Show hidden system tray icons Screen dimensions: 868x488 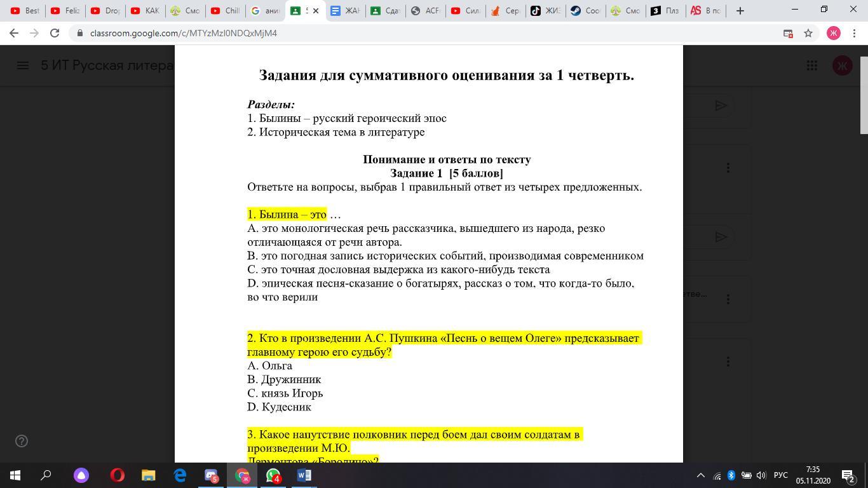[x=701, y=475]
